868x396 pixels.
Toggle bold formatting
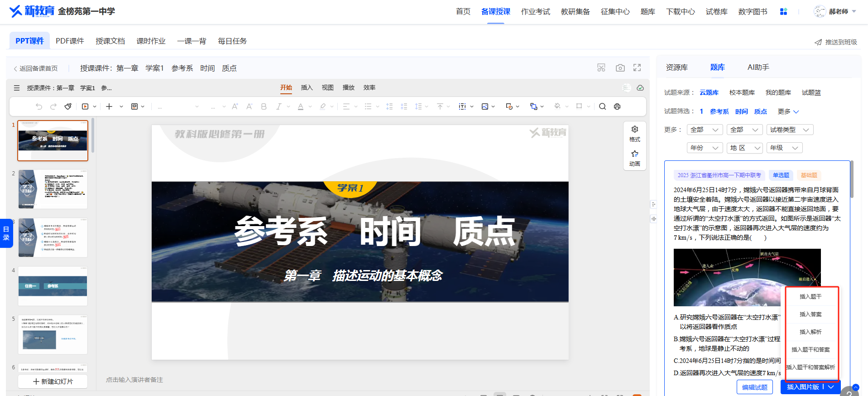click(264, 106)
